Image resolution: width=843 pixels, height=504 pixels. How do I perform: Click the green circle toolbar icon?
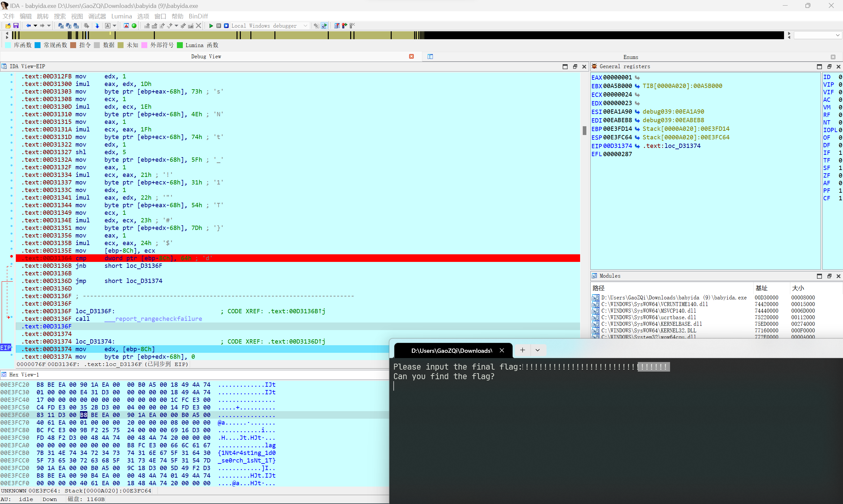(x=134, y=26)
